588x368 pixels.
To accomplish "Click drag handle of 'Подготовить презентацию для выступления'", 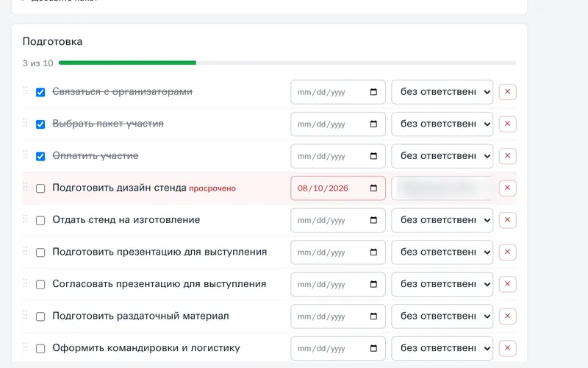I will pyautogui.click(x=26, y=250).
